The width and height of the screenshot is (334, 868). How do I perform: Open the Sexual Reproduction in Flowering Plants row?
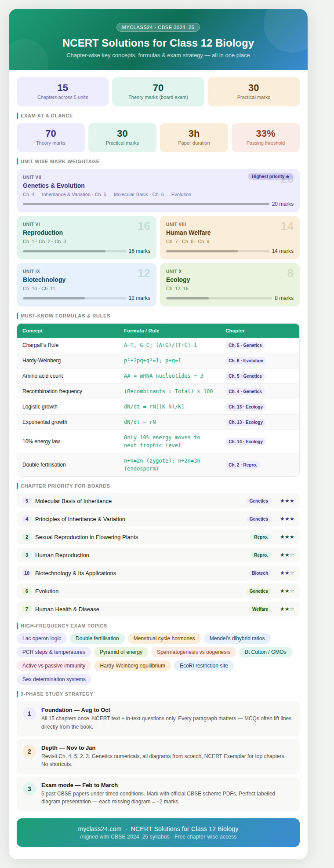[158, 537]
